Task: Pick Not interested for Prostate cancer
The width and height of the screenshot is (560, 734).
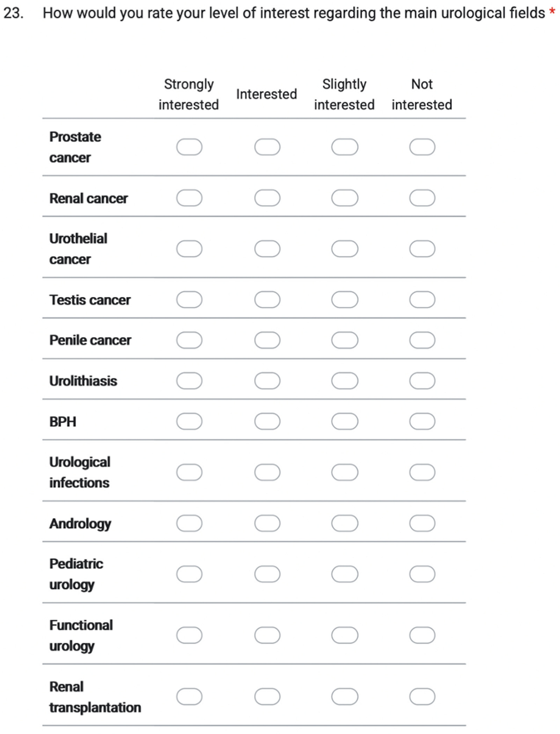Action: point(422,147)
